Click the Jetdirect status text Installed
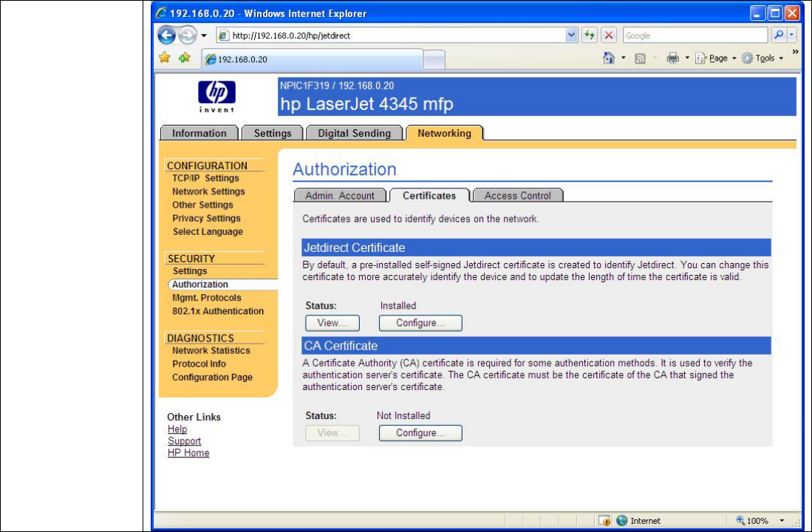Viewport: 812px width, 532px height. click(x=398, y=306)
